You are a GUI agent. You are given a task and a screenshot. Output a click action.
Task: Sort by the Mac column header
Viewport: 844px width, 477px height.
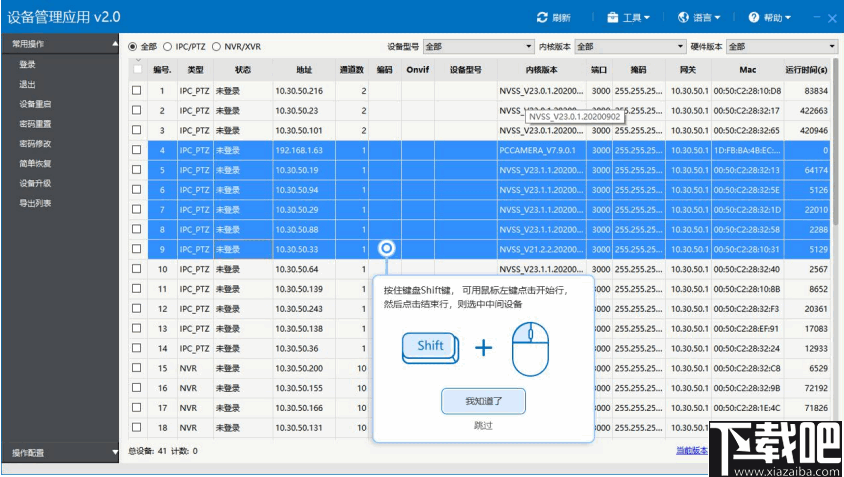pyautogui.click(x=748, y=69)
